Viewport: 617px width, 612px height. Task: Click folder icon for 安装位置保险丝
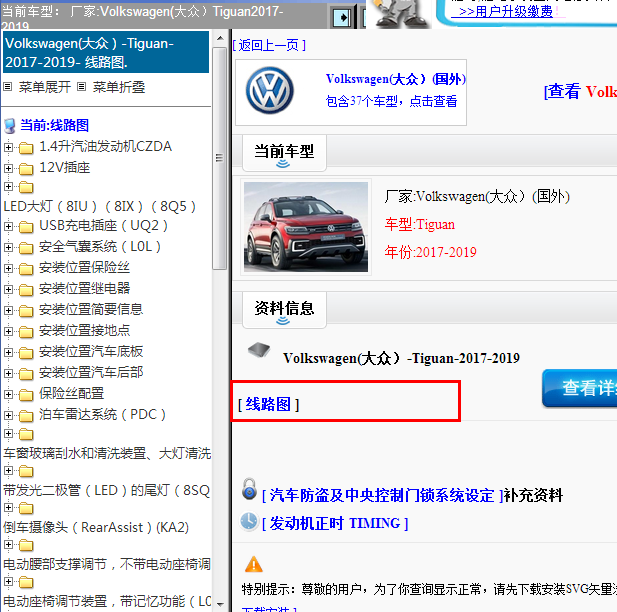coord(26,269)
